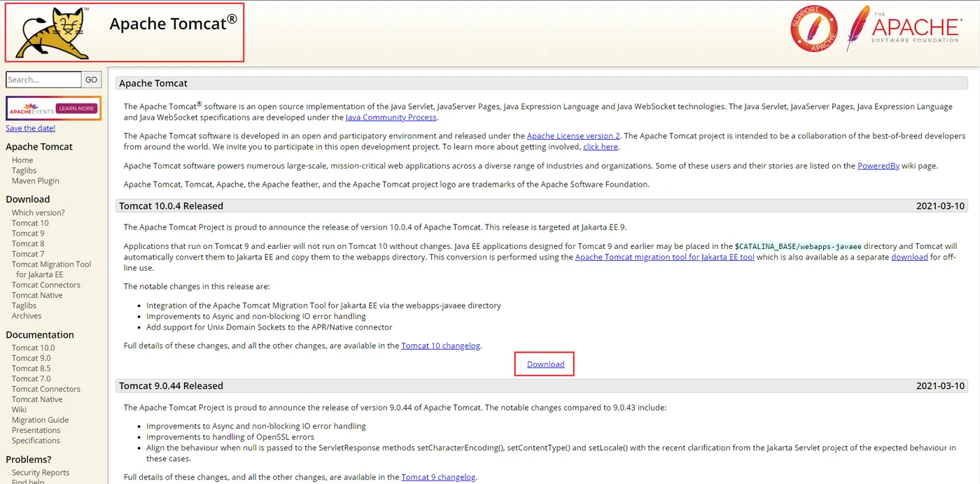Viewport: 980px width, 484px height.
Task: Open Tomcat 7.0 documentation
Action: (31, 378)
